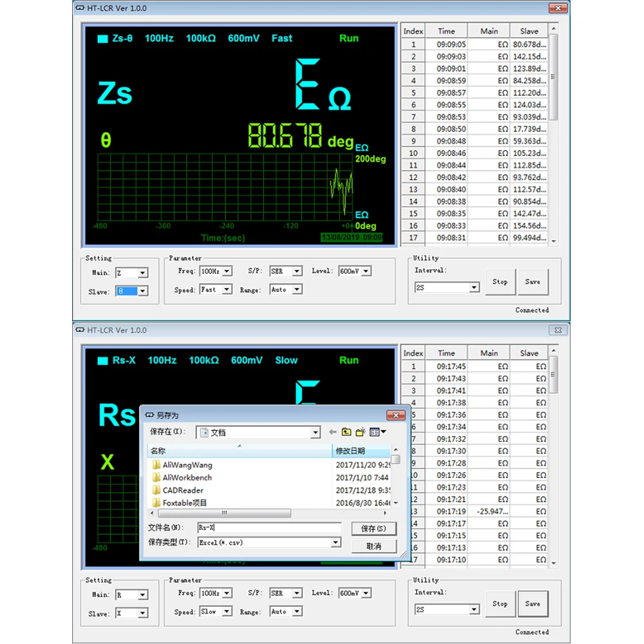Sort by 修改日期 column in save dialog
The height and width of the screenshot is (644, 644).
coord(361,451)
